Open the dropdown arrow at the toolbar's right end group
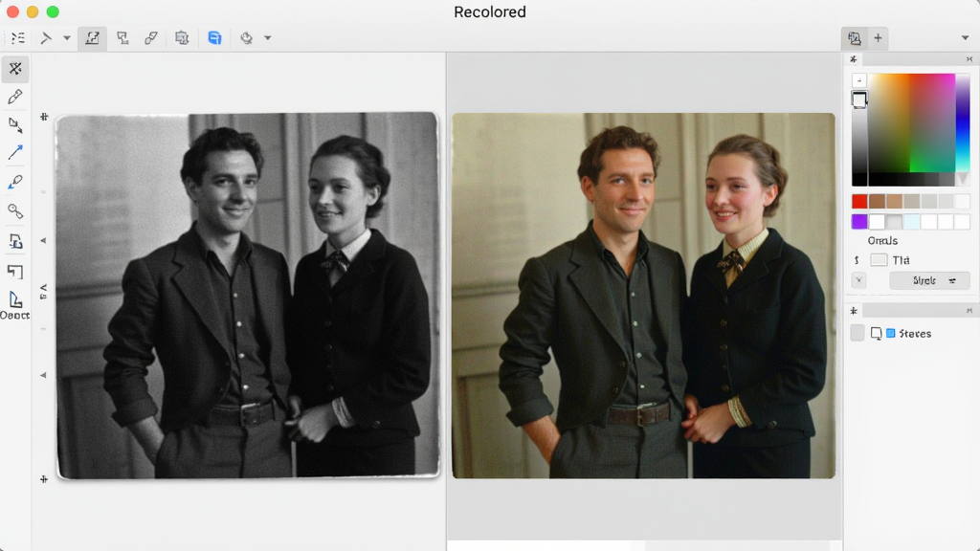The image size is (980, 551). 268,38
